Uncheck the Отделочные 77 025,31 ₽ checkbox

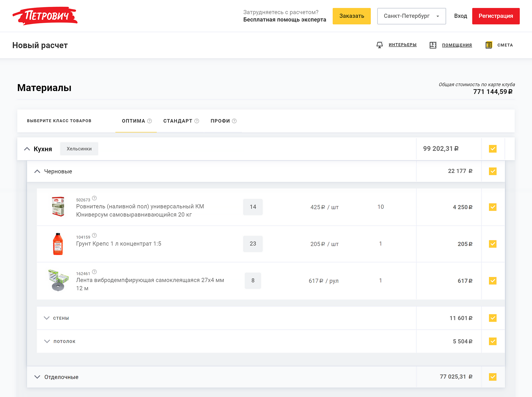tap(493, 377)
